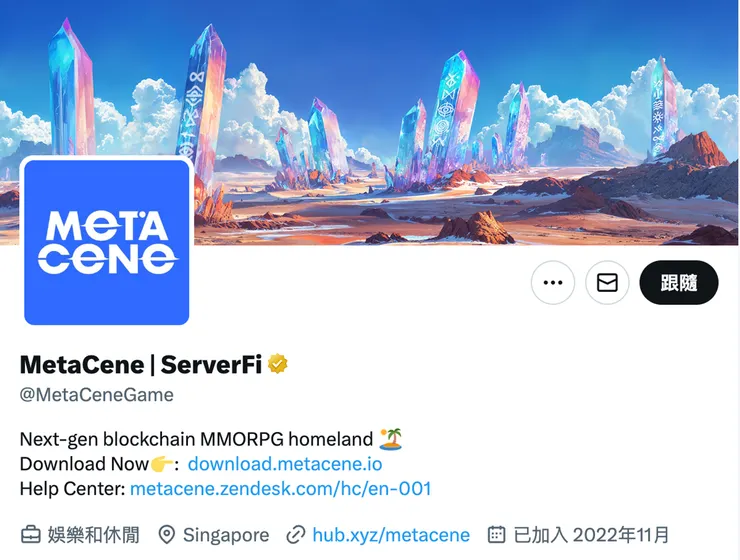Click the envelope message icon
The image size is (740, 560).
pyautogui.click(x=607, y=283)
